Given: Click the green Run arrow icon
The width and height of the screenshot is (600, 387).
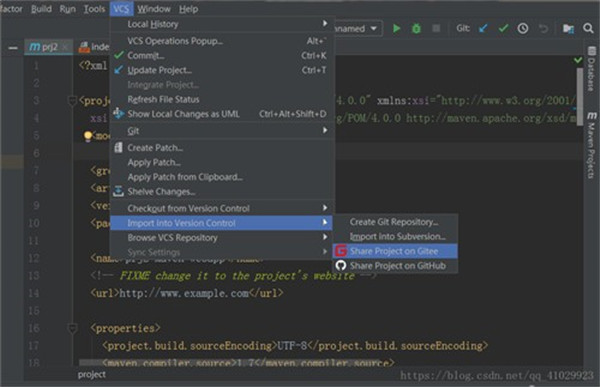Looking at the screenshot, I should point(396,29).
